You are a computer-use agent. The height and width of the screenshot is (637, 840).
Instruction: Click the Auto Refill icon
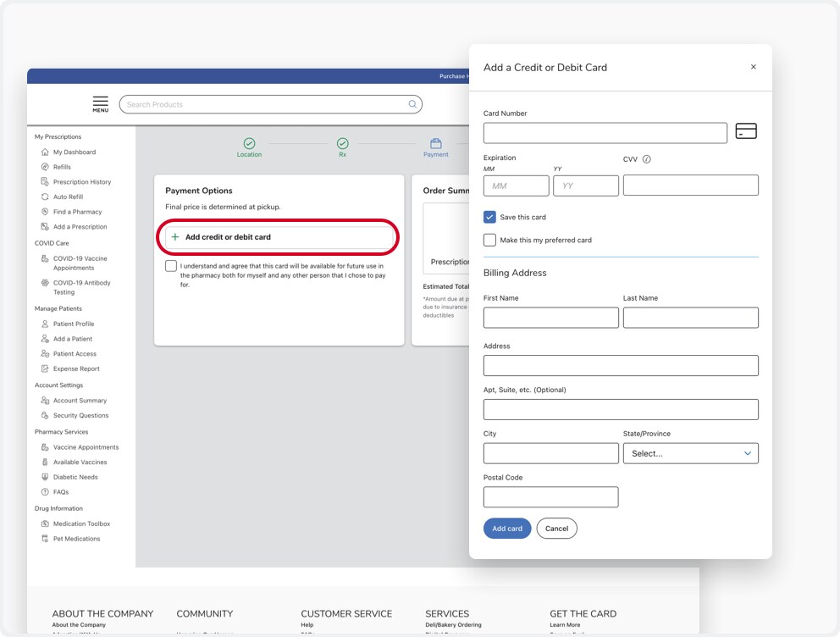(45, 197)
